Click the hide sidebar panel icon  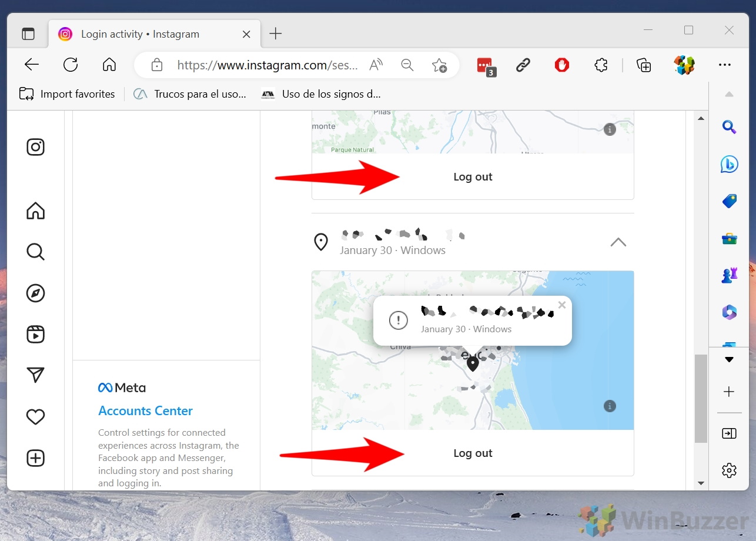point(729,433)
